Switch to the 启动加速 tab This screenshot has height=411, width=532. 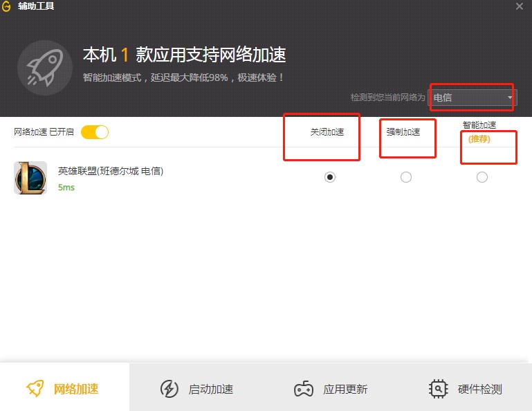coord(196,389)
